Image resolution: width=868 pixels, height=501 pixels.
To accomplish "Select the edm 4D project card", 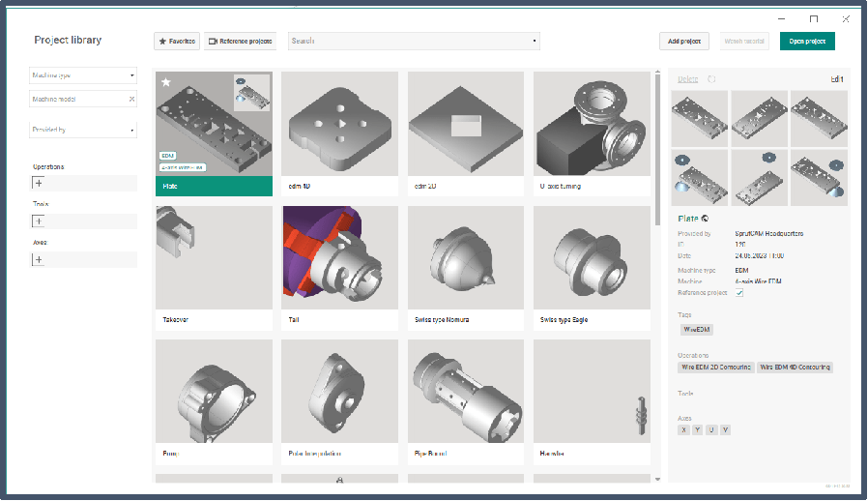I will coord(339,133).
